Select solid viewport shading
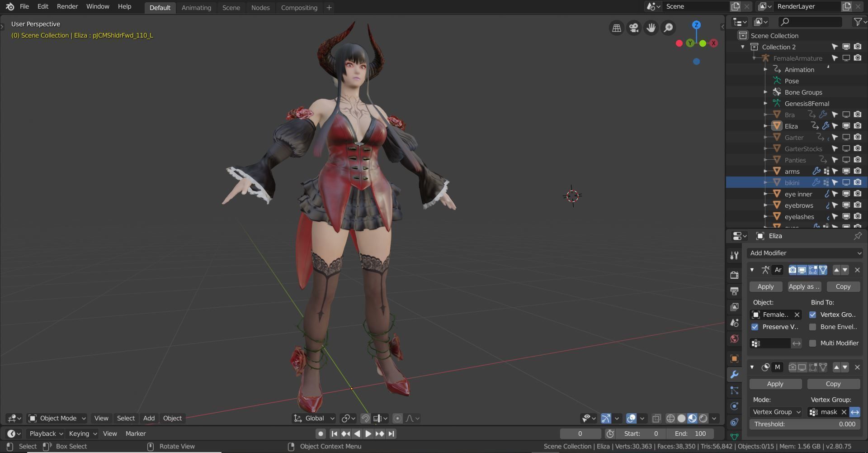This screenshot has width=868, height=453. [x=682, y=418]
